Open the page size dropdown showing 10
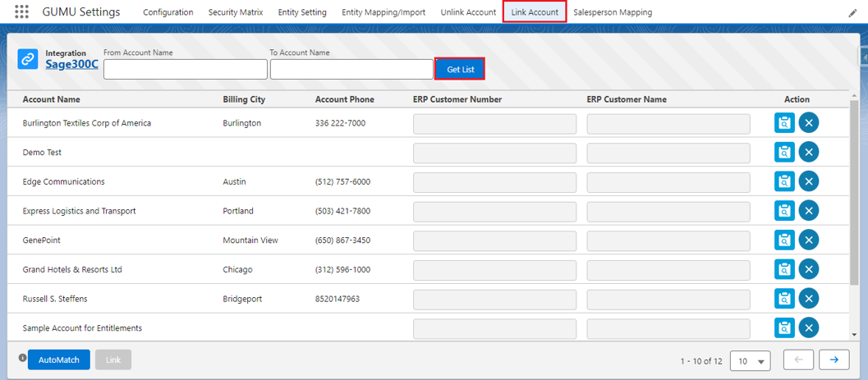The height and width of the screenshot is (380, 868). (x=751, y=361)
